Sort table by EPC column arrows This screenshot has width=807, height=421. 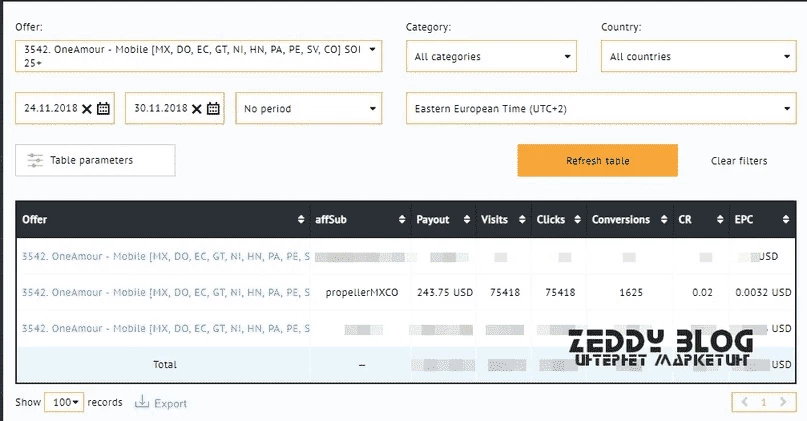[786, 219]
